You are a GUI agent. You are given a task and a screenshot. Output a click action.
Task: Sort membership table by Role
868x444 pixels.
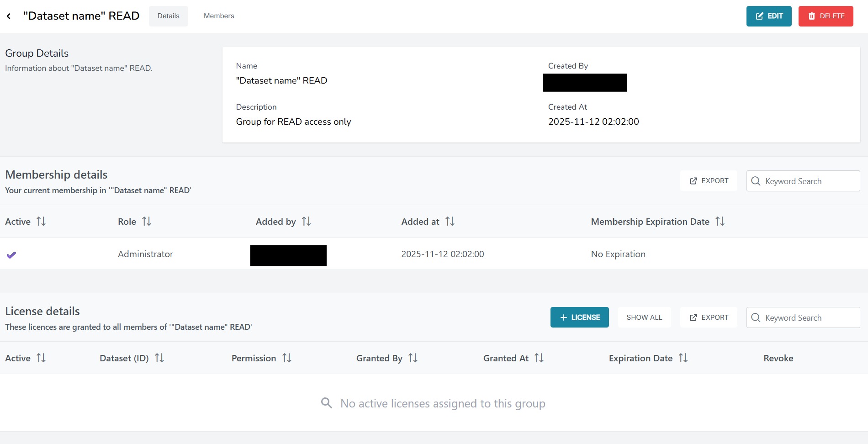pyautogui.click(x=147, y=222)
